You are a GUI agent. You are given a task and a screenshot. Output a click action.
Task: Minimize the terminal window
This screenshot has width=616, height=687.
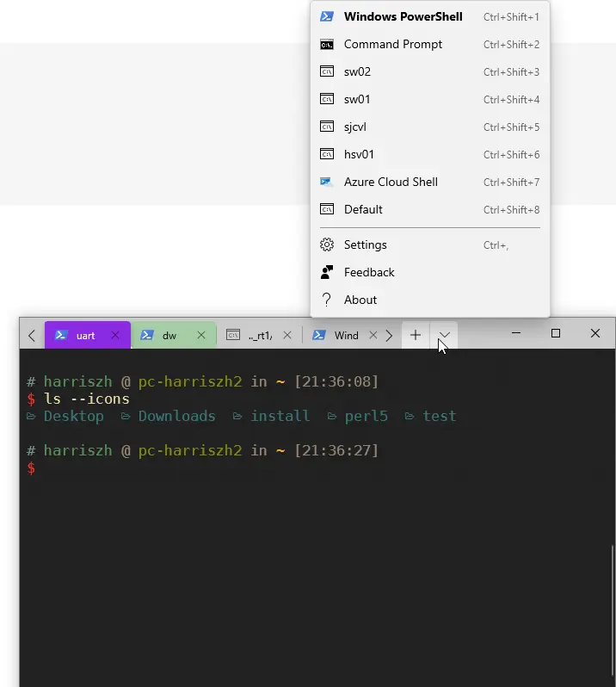(x=516, y=333)
